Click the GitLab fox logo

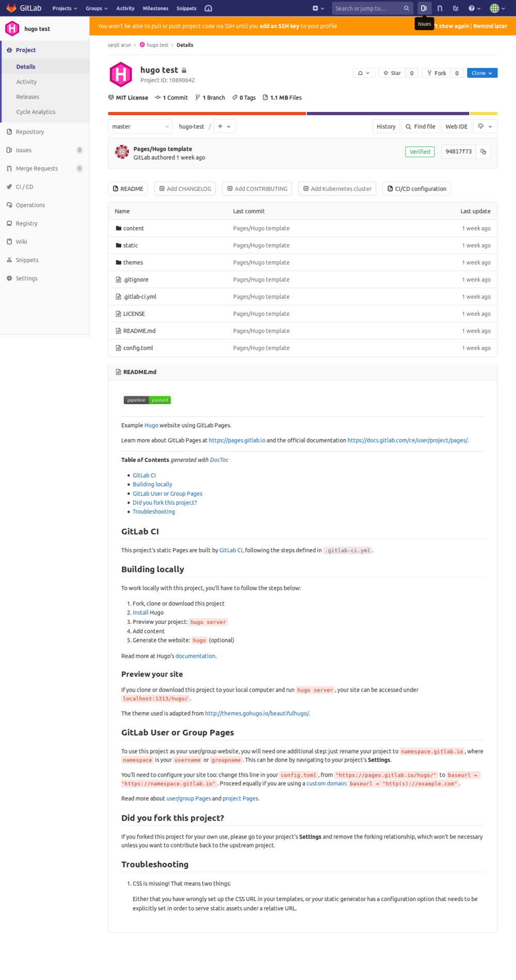tap(11, 8)
